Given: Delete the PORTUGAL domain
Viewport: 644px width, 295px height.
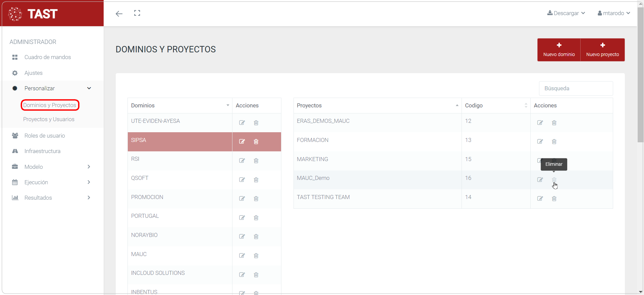Looking at the screenshot, I should pos(256,218).
